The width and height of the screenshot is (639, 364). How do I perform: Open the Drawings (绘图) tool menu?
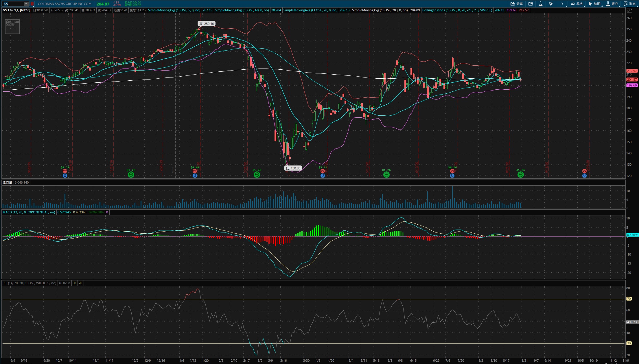[x=595, y=4]
